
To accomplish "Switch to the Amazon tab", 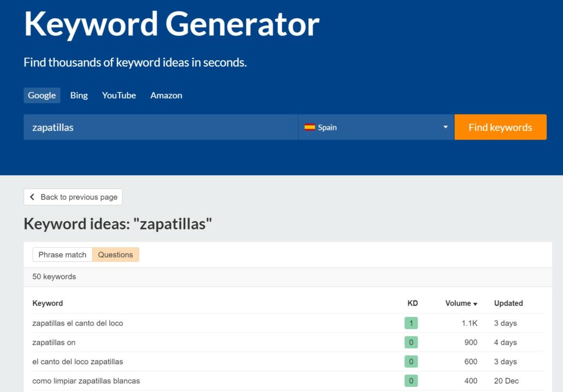I will click(166, 95).
